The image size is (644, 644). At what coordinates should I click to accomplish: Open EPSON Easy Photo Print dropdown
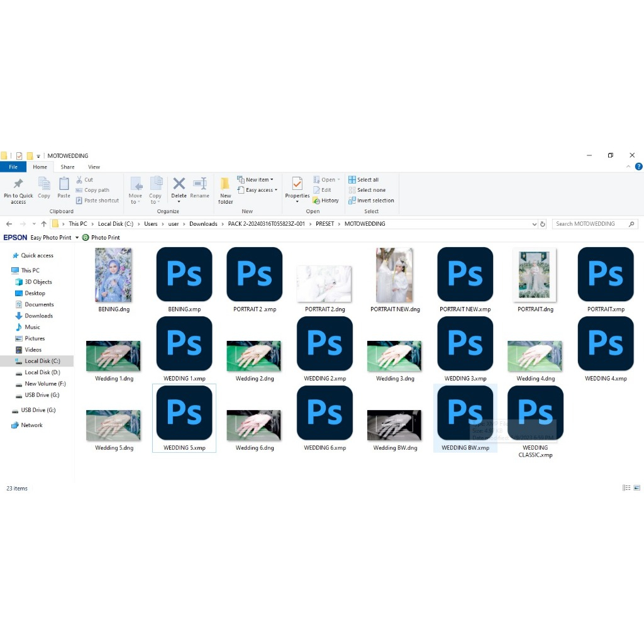pos(77,237)
